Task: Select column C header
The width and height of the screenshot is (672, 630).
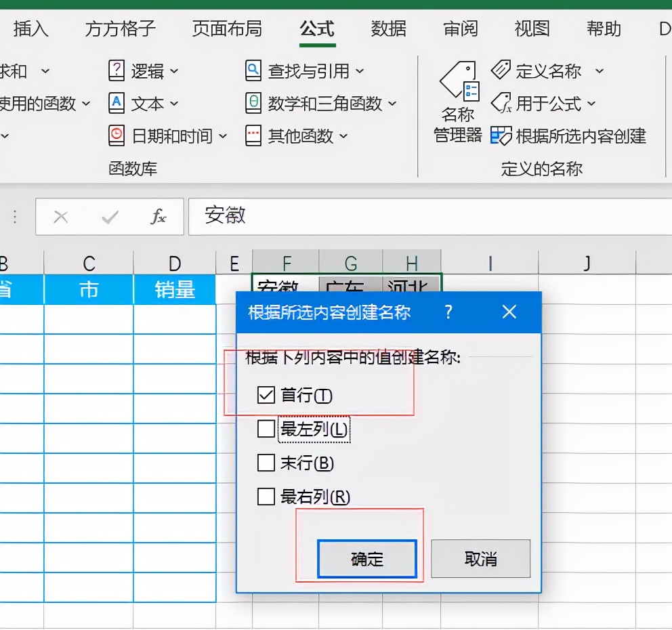Action: point(89,263)
